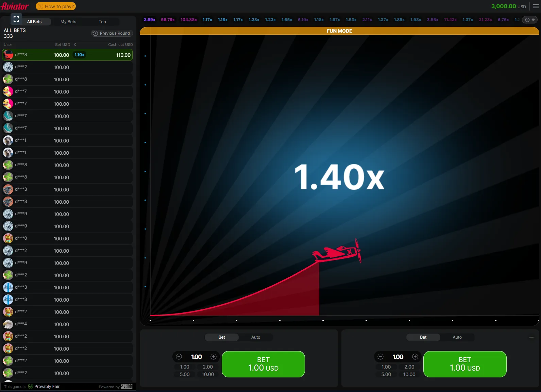Click the Provably Fair shield icon
Viewport: 541px width, 392px height.
[31, 387]
